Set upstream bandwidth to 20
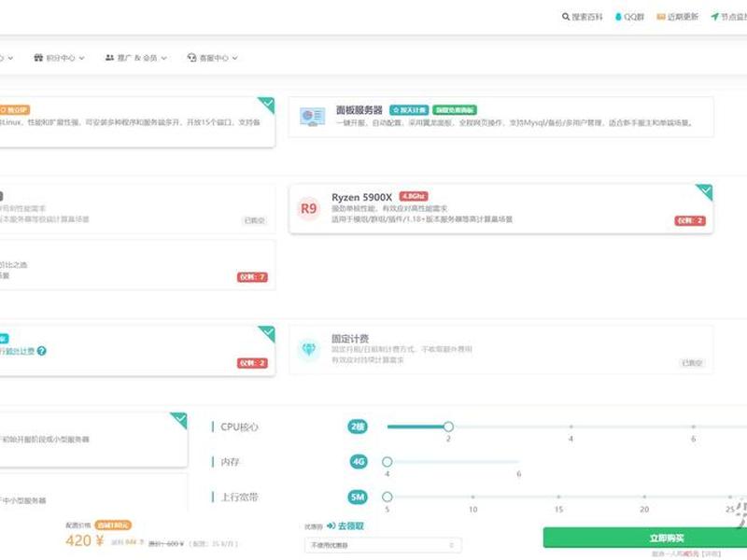 [644, 497]
